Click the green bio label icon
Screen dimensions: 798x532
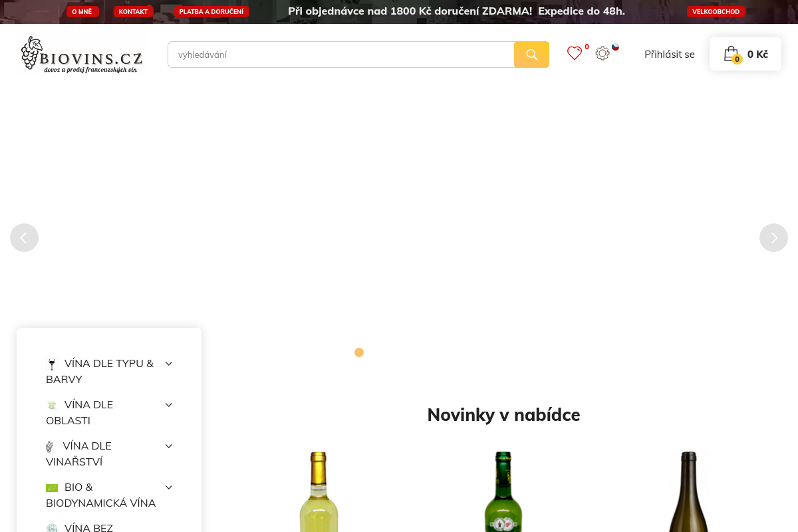point(52,487)
